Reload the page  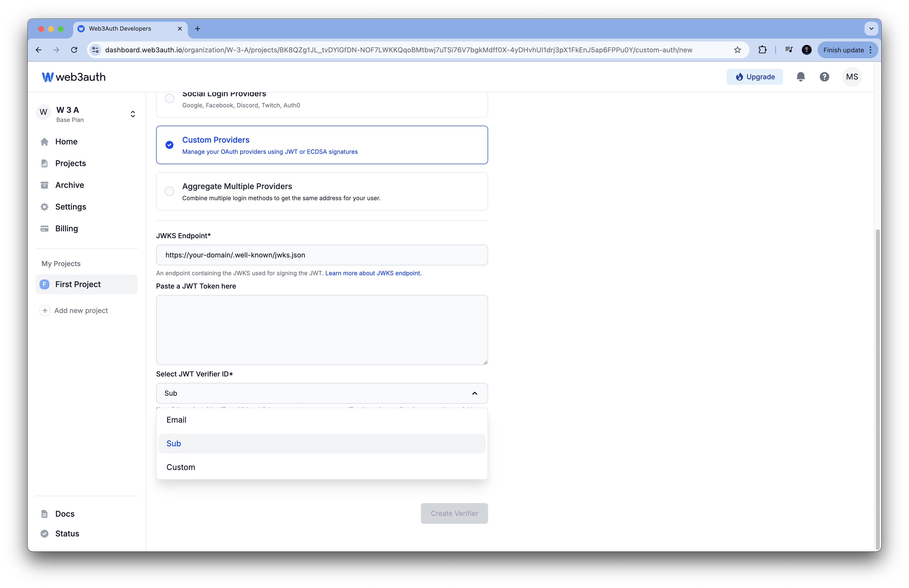pos(74,50)
